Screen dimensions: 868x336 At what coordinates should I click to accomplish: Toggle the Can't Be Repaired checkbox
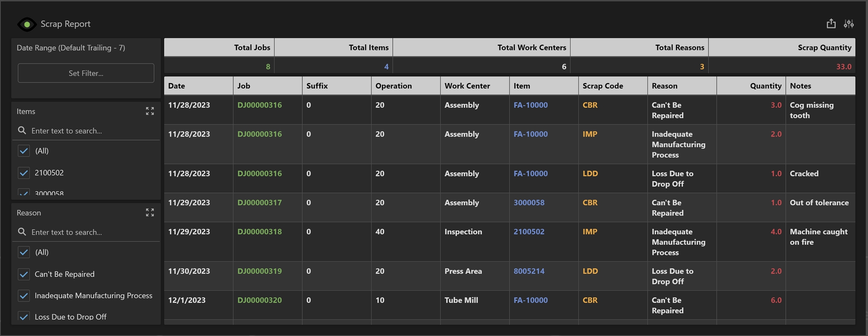click(x=24, y=274)
